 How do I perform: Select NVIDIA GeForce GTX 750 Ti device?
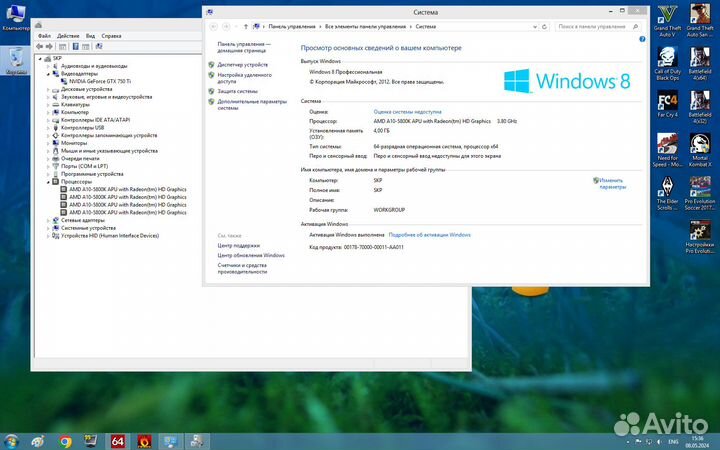pyautogui.click(x=100, y=81)
